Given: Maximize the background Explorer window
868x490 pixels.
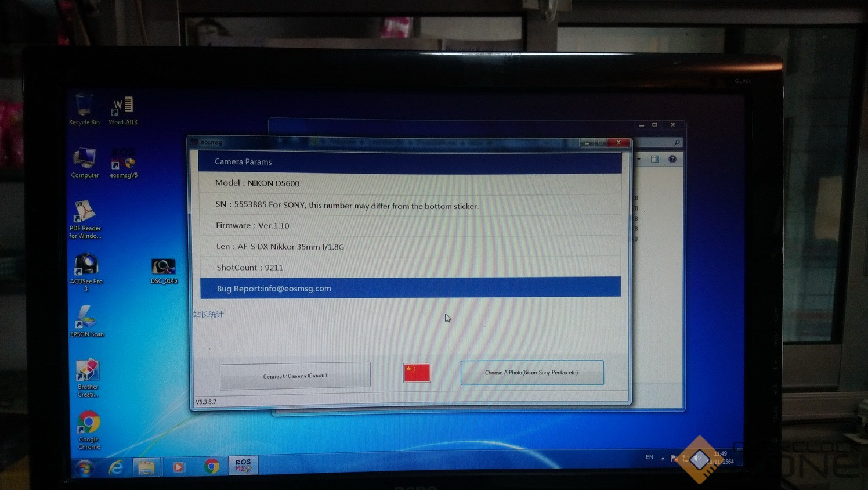Looking at the screenshot, I should 655,125.
